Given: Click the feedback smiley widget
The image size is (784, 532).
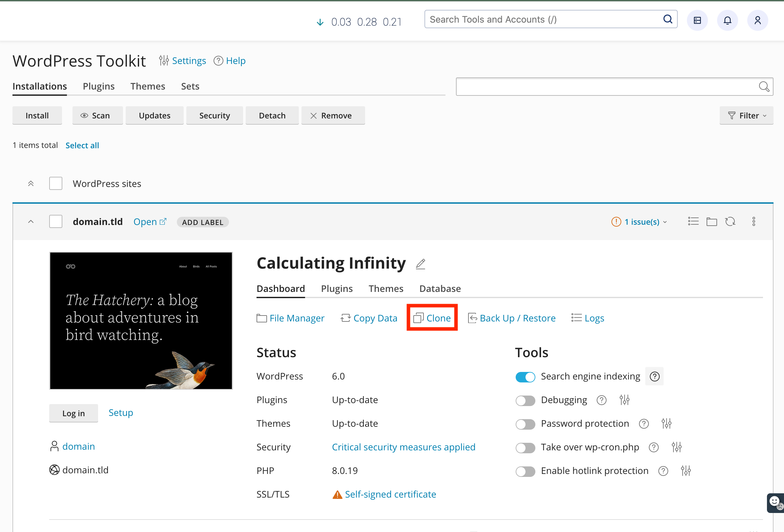Looking at the screenshot, I should (x=775, y=503).
